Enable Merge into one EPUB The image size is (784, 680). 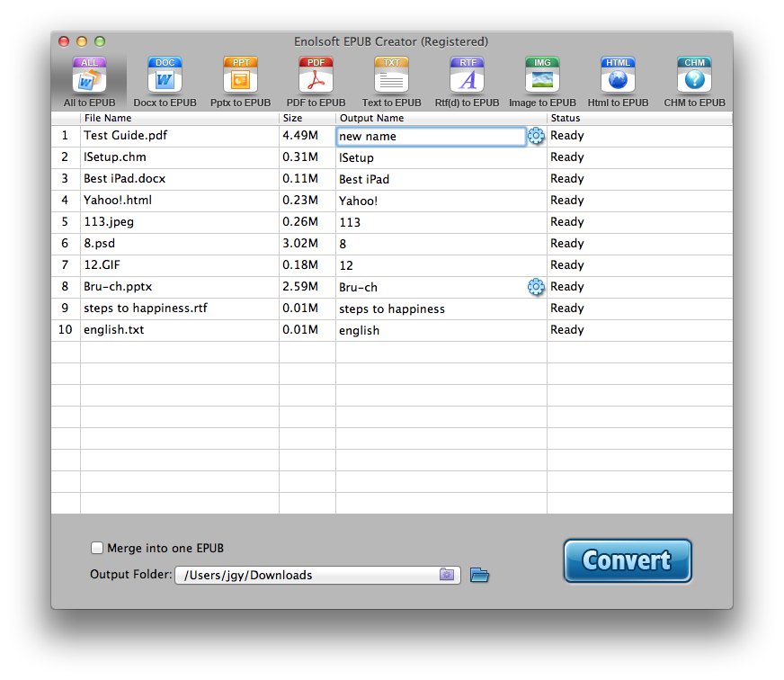pyautogui.click(x=96, y=547)
